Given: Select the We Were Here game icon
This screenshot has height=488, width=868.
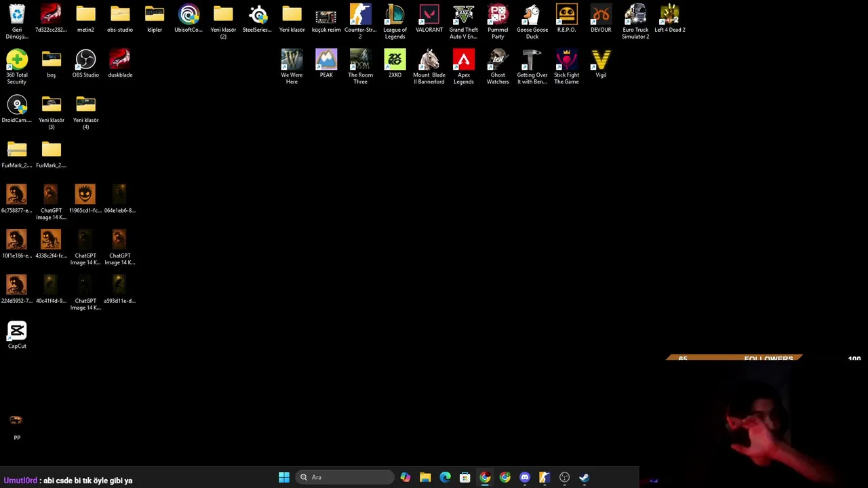Looking at the screenshot, I should [x=292, y=67].
